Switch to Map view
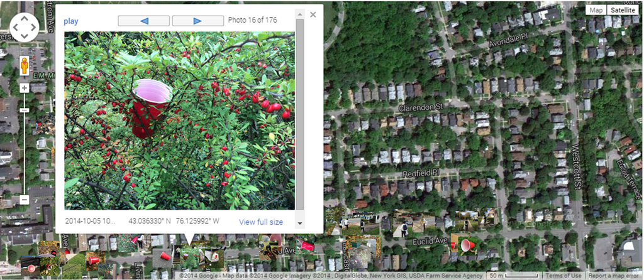Screen dimensions: 644x280 tap(596, 10)
